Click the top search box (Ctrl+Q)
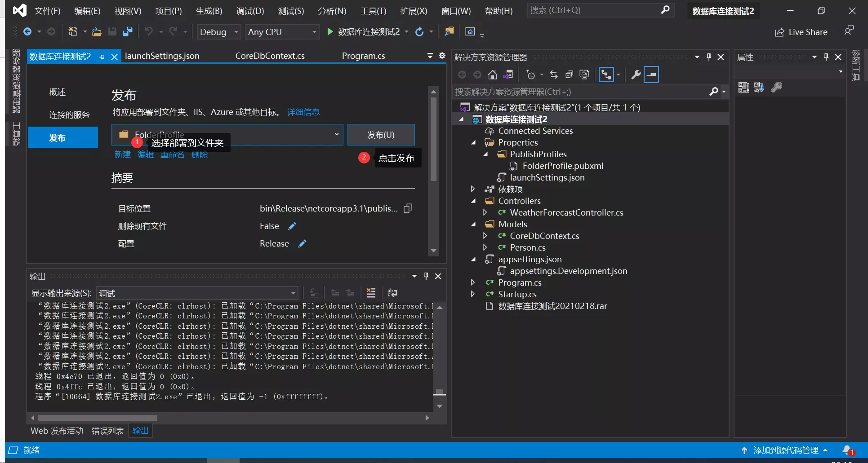Screen dimensions: 868x463 click(x=600, y=10)
